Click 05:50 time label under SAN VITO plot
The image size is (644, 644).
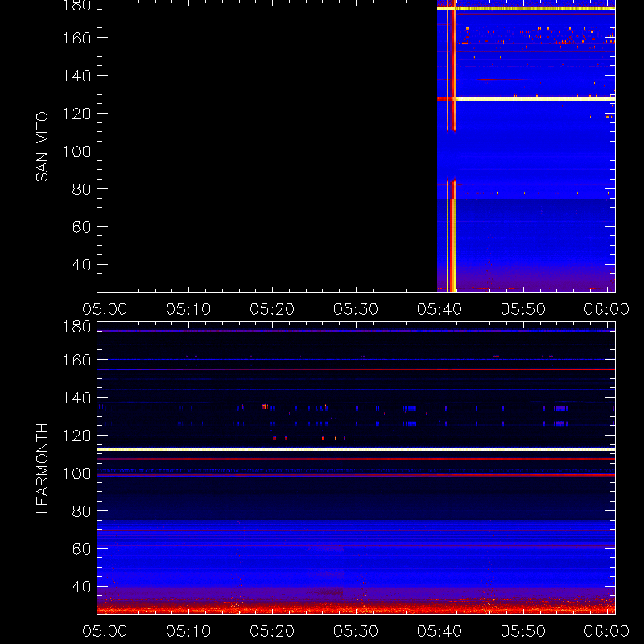click(x=522, y=309)
